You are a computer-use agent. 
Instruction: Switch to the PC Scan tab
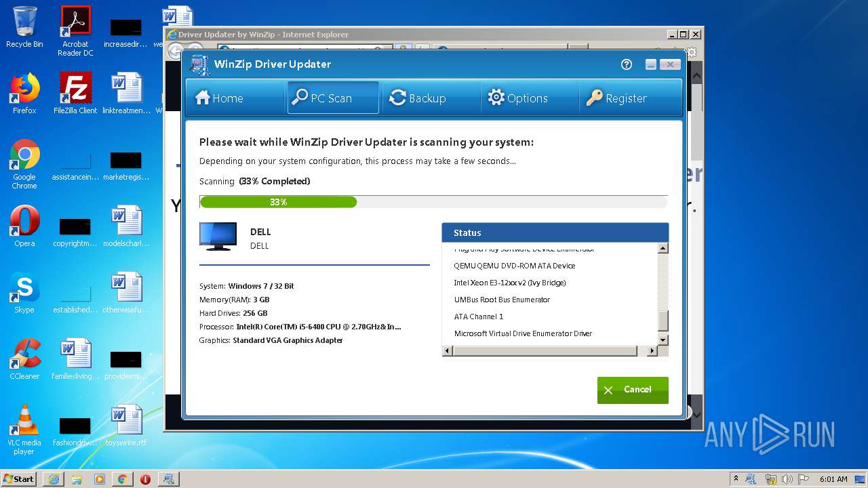[x=333, y=98]
